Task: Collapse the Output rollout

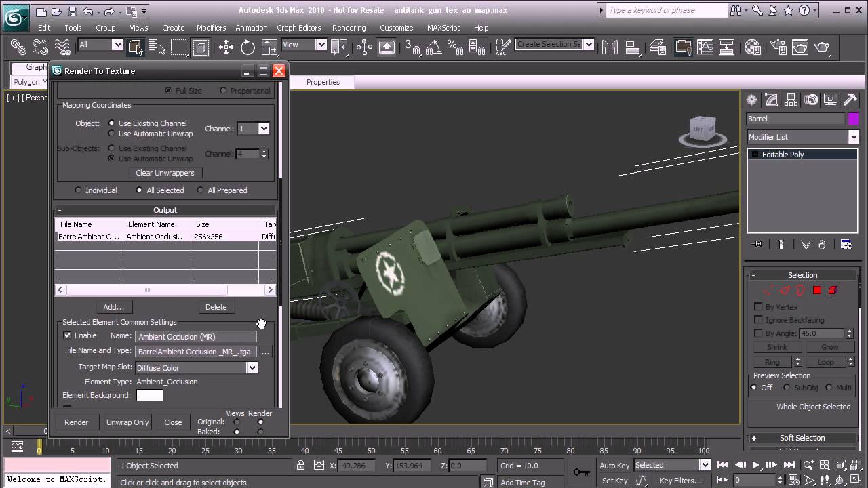Action: (165, 210)
